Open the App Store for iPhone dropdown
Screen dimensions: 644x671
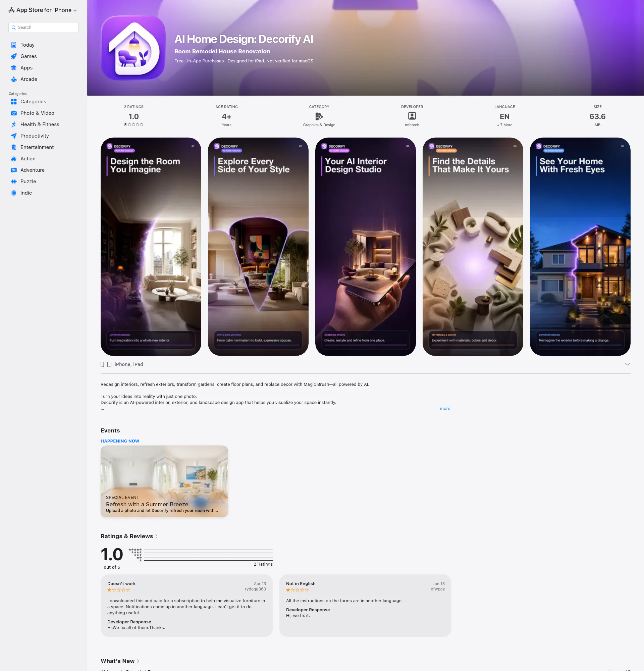pyautogui.click(x=43, y=10)
